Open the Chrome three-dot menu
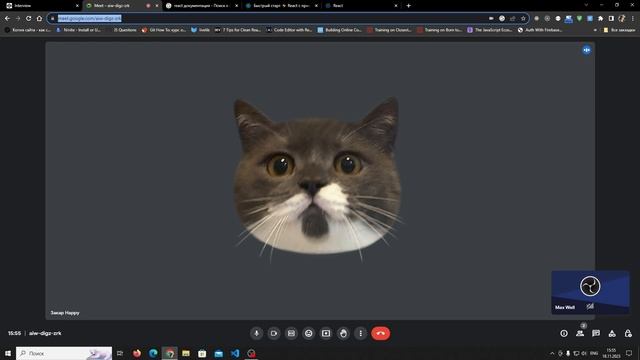640x360 pixels. (x=633, y=18)
